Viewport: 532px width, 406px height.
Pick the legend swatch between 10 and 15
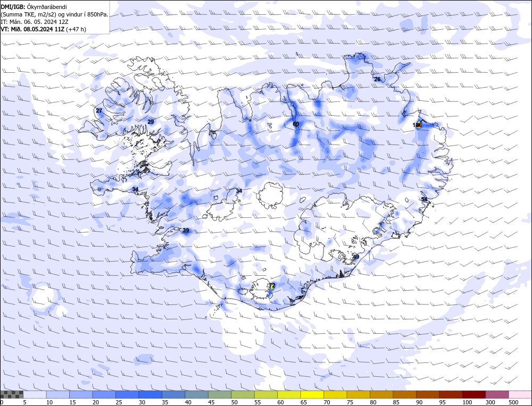(58, 394)
